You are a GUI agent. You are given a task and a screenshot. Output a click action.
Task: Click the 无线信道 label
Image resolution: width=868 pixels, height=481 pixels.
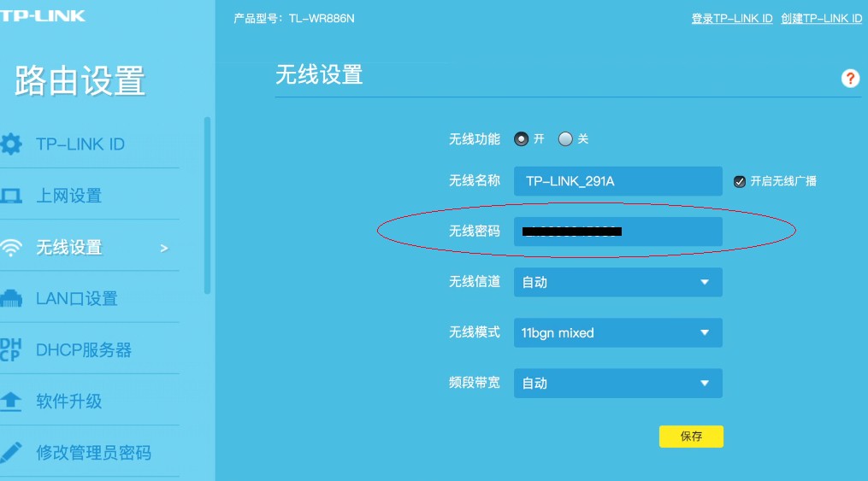click(475, 281)
